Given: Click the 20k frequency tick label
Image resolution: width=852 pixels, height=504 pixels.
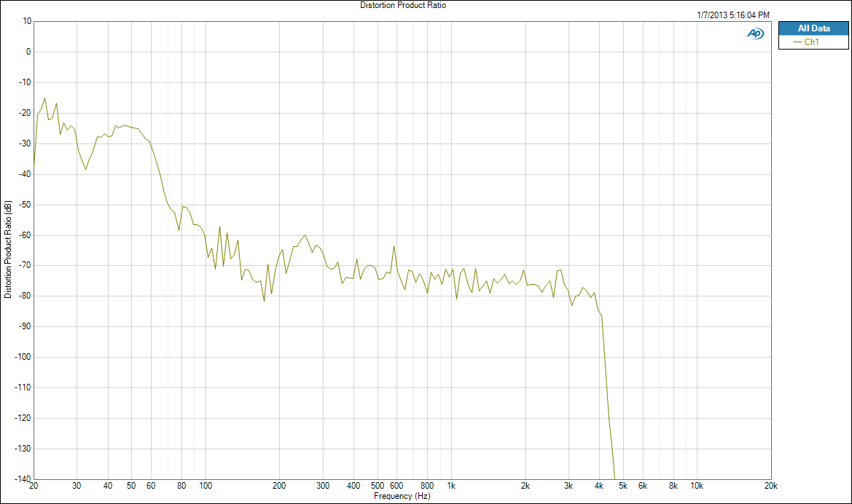Looking at the screenshot, I should pos(770,486).
